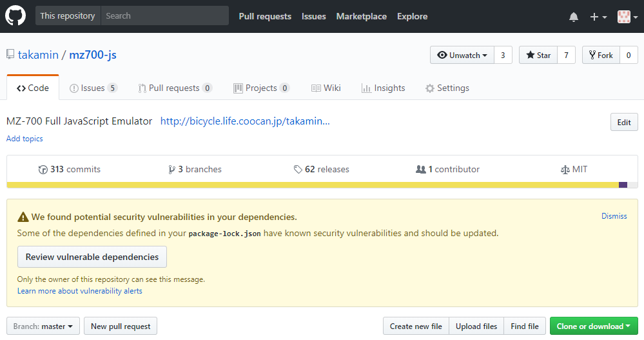Edit the repository description
The height and width of the screenshot is (340, 644).
click(624, 122)
